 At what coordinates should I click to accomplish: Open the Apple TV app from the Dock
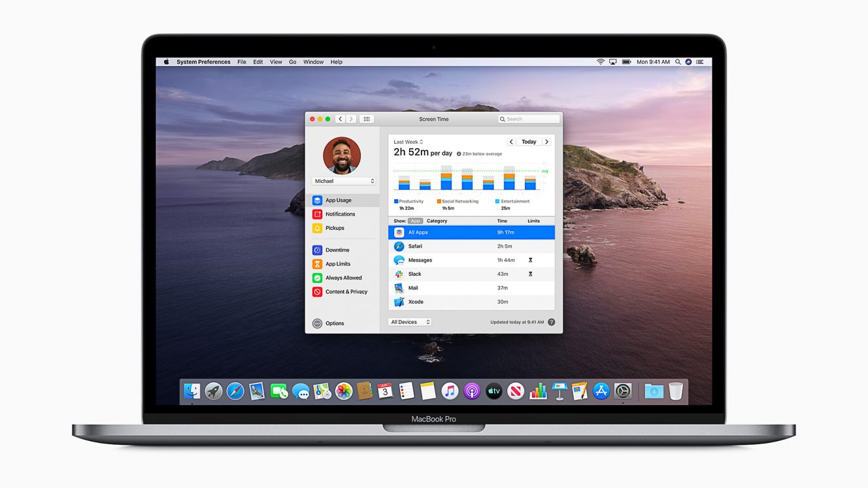coord(493,391)
